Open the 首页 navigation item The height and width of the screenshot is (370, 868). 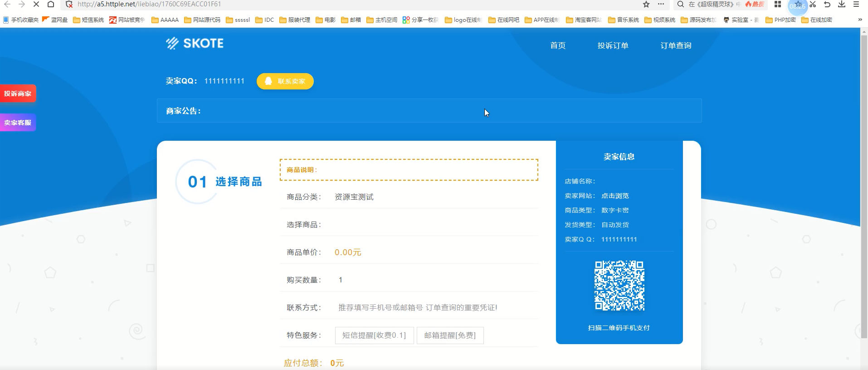click(x=558, y=45)
